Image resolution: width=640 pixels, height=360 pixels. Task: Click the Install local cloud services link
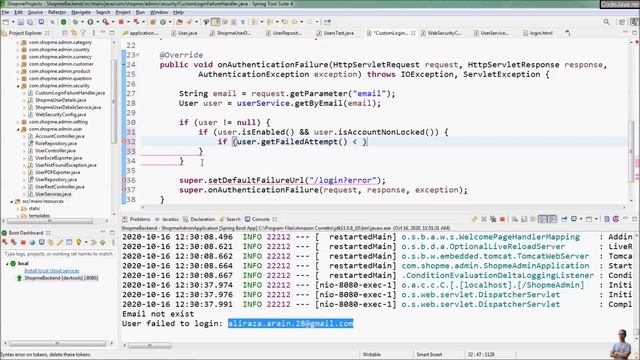[x=52, y=271]
